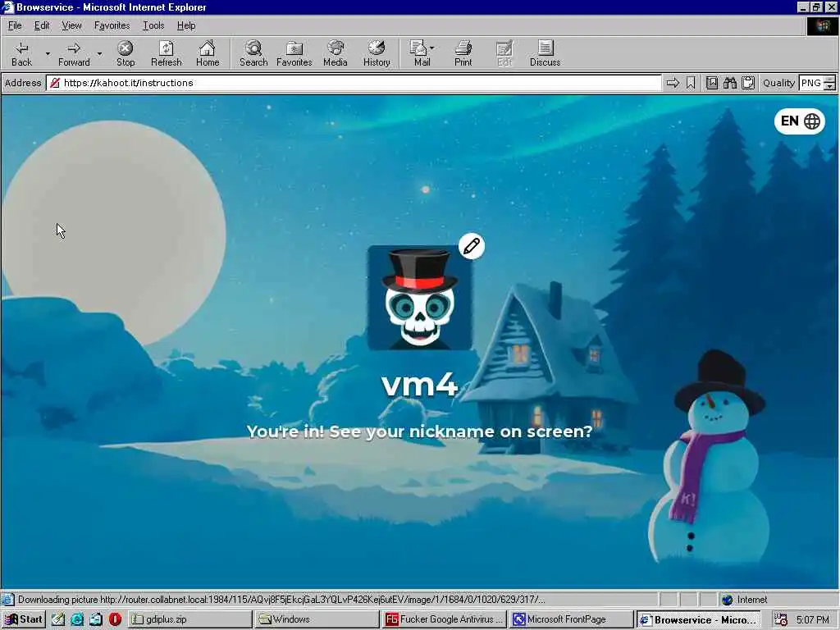
Task: Click the skull avatar image
Action: pyautogui.click(x=420, y=298)
